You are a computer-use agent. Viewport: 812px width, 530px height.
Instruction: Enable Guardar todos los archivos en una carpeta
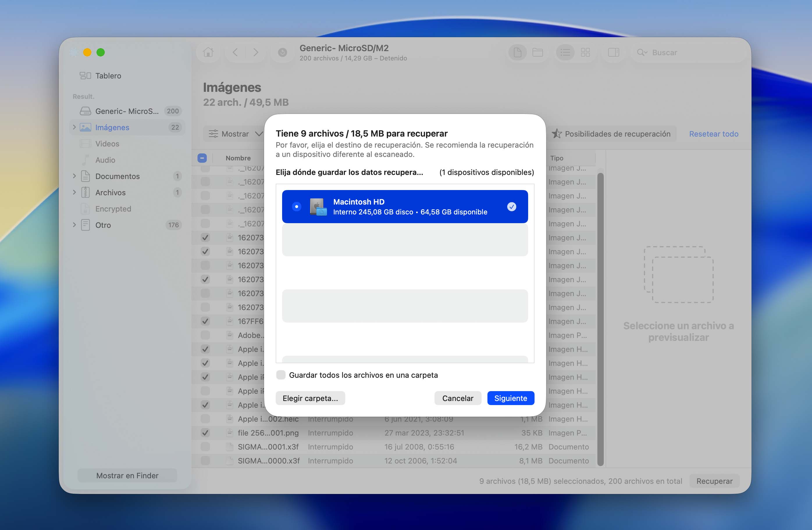pos(280,375)
